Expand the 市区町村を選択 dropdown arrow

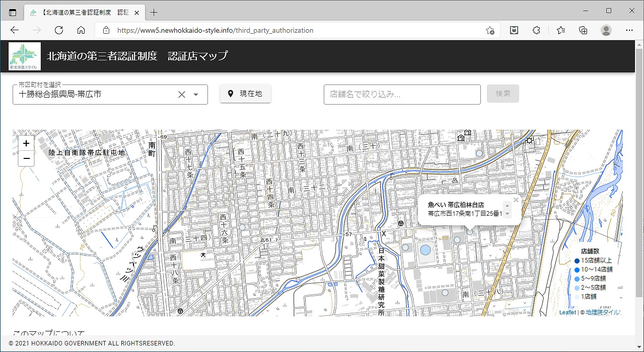tap(196, 95)
